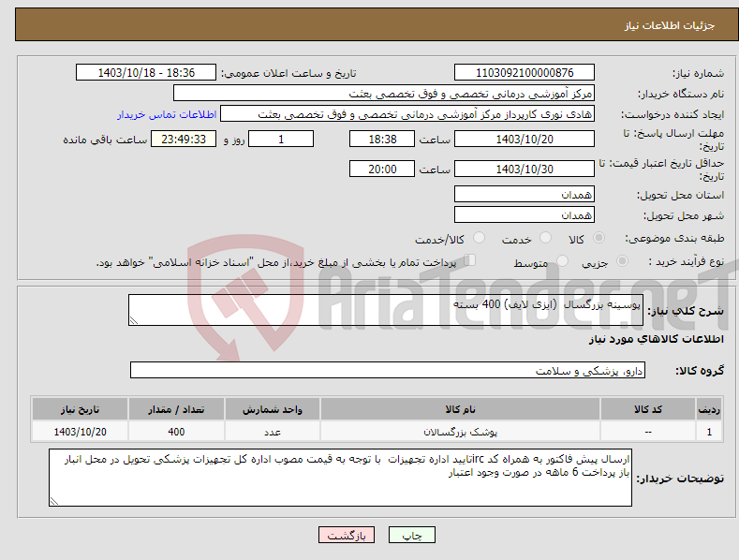Click the جزئیات اطلاعات نیاز page title
739x560 pixels.
pyautogui.click(x=670, y=25)
